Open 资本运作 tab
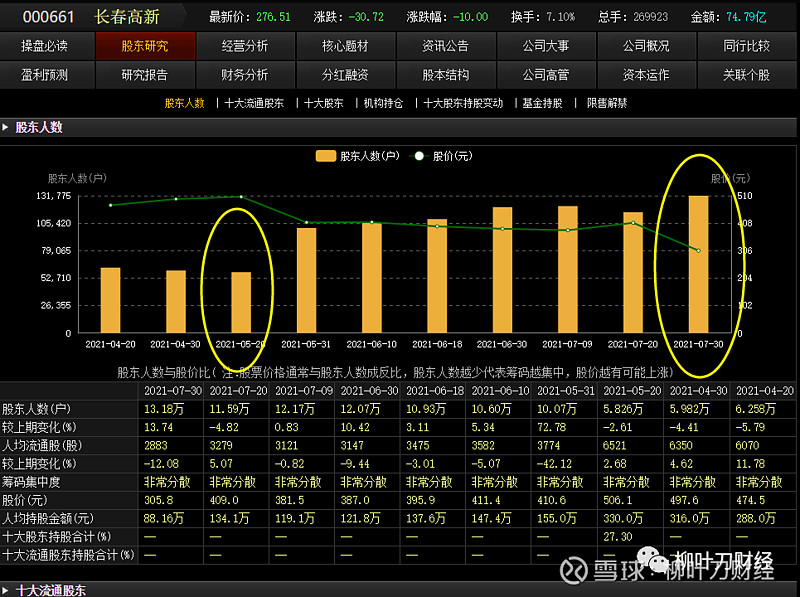Image resolution: width=800 pixels, height=597 pixels. (646, 75)
